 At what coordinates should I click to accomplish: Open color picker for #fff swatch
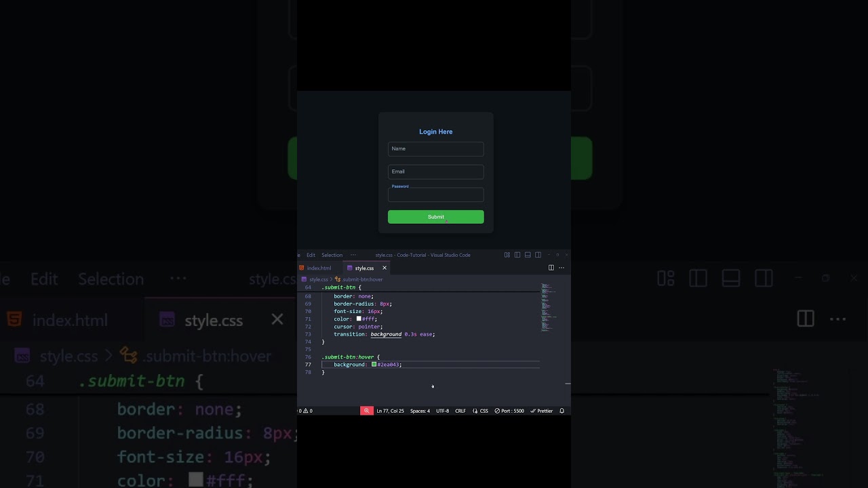359,319
